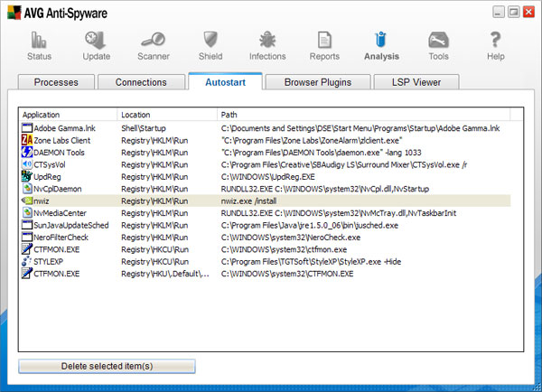This screenshot has height=392, width=542.
Task: Click the nwiz.exe /install path cell
Action: tap(249, 201)
